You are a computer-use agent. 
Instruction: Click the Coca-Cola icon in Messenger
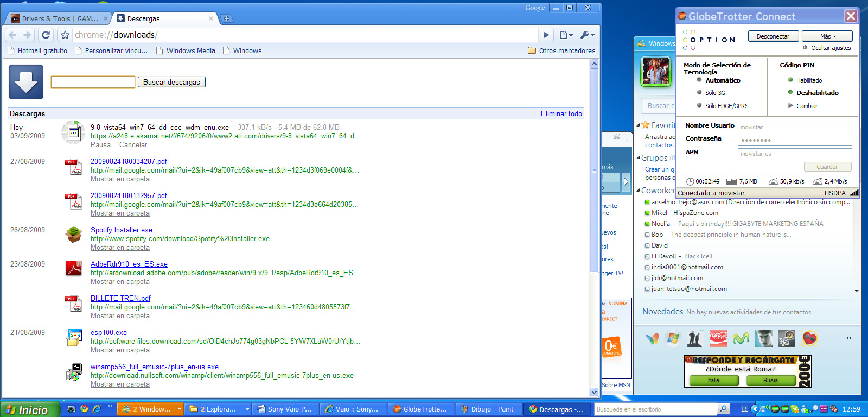(x=718, y=338)
